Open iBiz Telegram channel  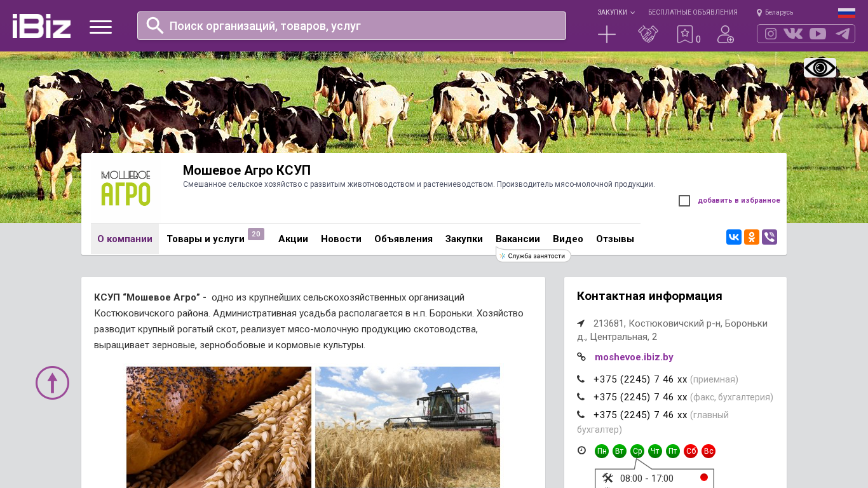pos(843,34)
